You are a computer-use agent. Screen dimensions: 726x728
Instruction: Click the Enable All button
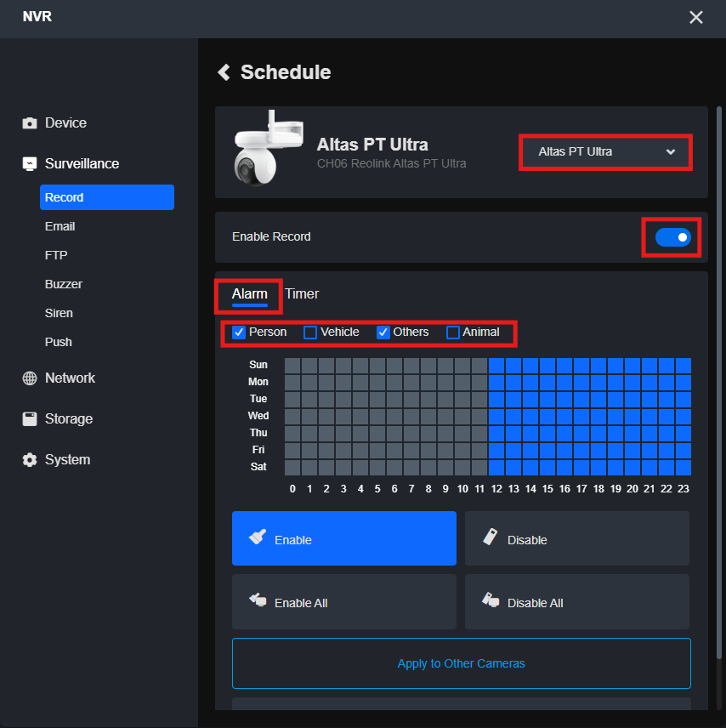coord(344,602)
